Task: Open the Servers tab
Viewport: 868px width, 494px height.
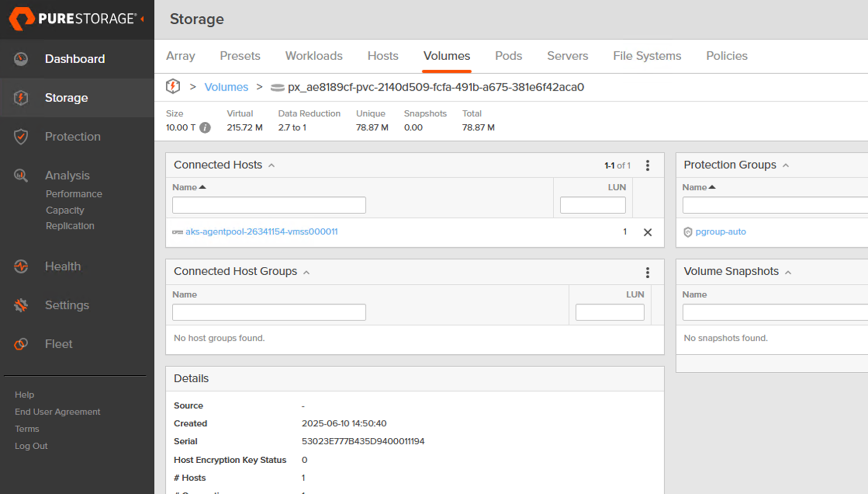Action: point(568,56)
